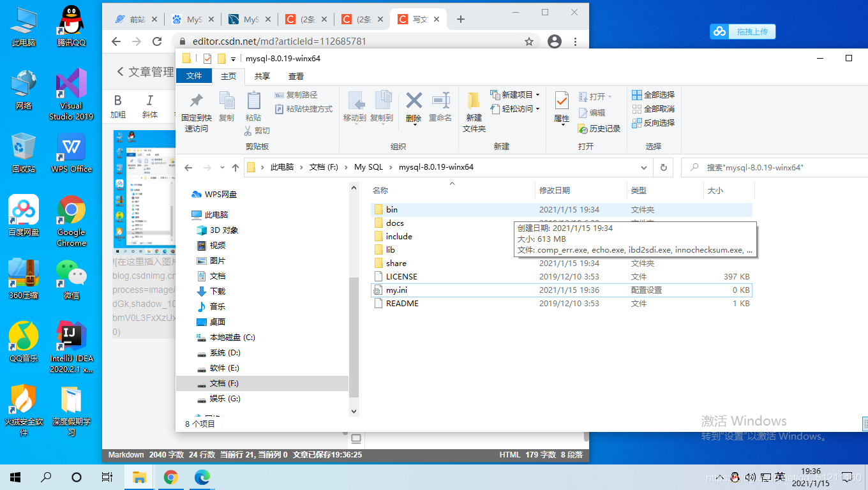Open Copy to (复制到) ribbon button
The height and width of the screenshot is (490, 868).
382,107
